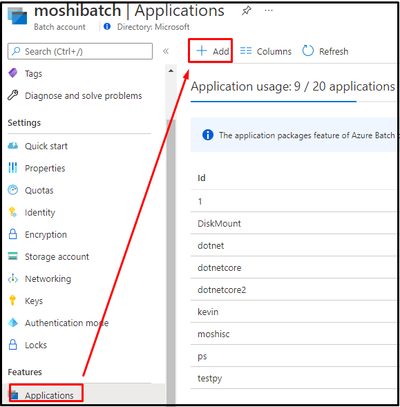Viewport: 400px width, 407px height.
Task: Open the DiskMount application row
Action: click(x=293, y=223)
